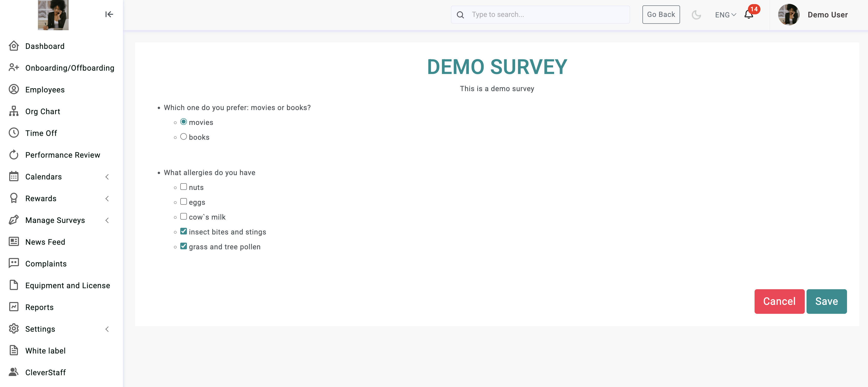This screenshot has height=387, width=868.
Task: Open Complaints menu item
Action: [46, 264]
